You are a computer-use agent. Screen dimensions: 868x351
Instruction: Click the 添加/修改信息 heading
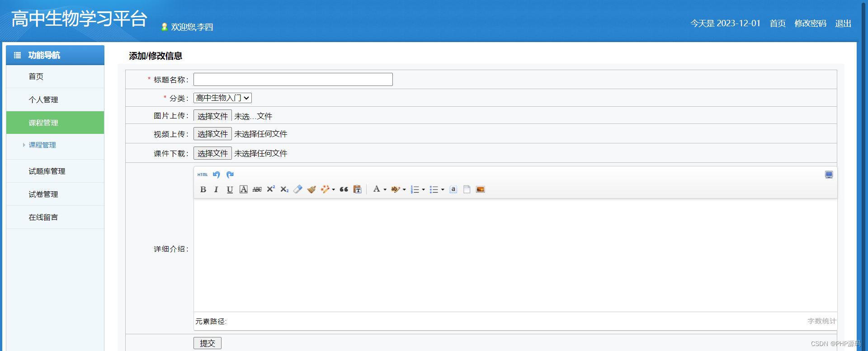pos(156,56)
